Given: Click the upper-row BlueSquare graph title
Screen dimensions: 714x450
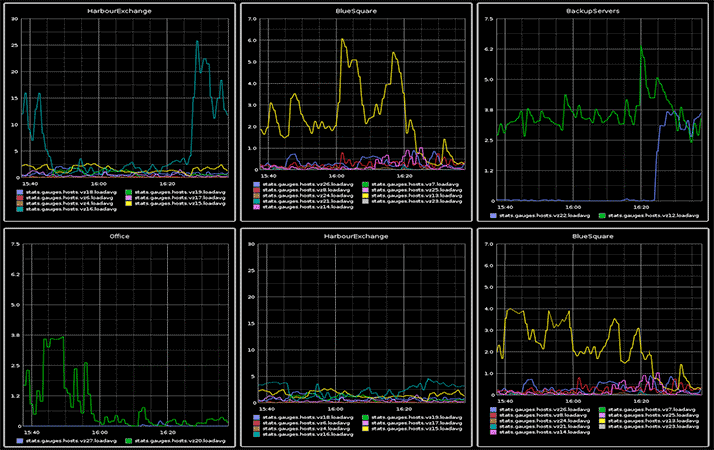Looking at the screenshot, I should (x=357, y=10).
